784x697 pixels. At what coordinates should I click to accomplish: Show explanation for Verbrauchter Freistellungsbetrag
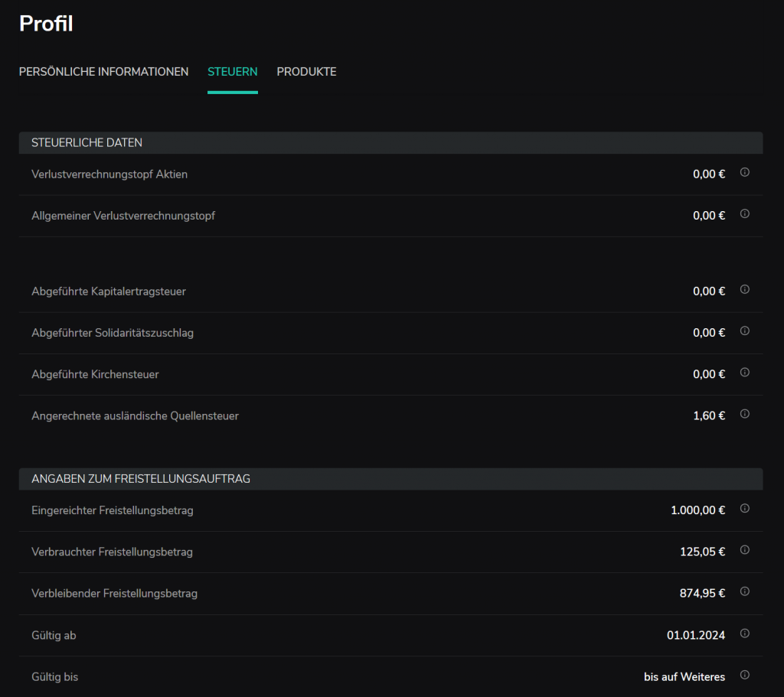(744, 549)
